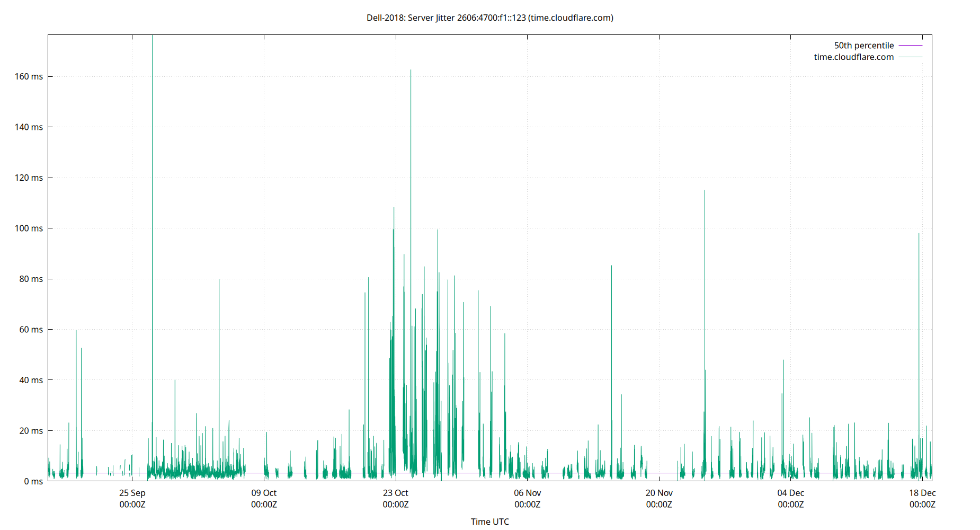Image resolution: width=980 pixels, height=530 pixels.
Task: Click the 09 Oct date label
Action: coord(263,493)
